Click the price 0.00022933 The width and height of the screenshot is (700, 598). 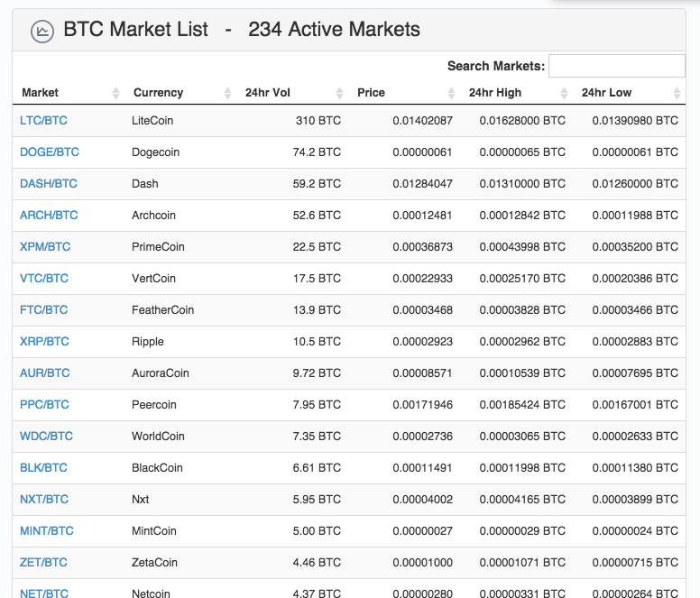[422, 279]
